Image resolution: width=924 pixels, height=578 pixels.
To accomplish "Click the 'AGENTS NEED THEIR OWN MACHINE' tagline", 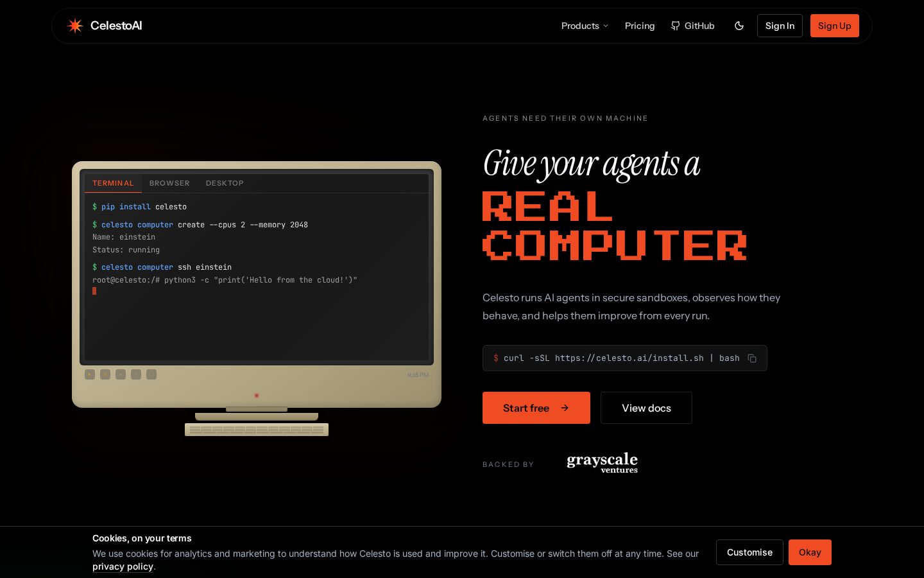I will point(565,118).
